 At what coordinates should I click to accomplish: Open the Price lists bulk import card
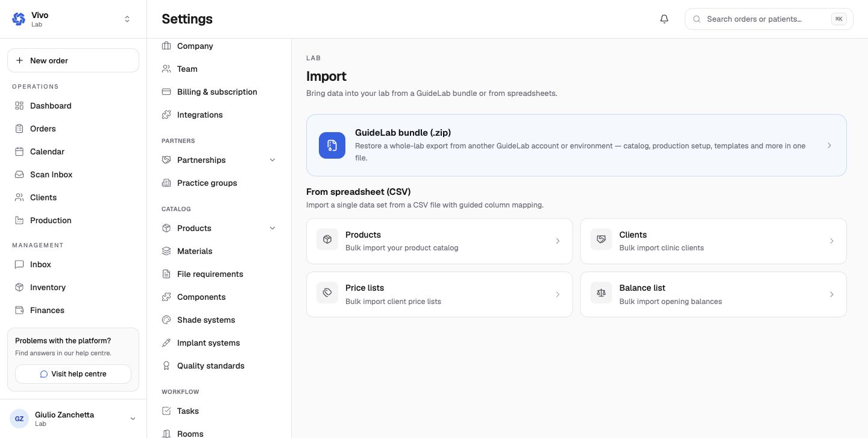coord(439,294)
